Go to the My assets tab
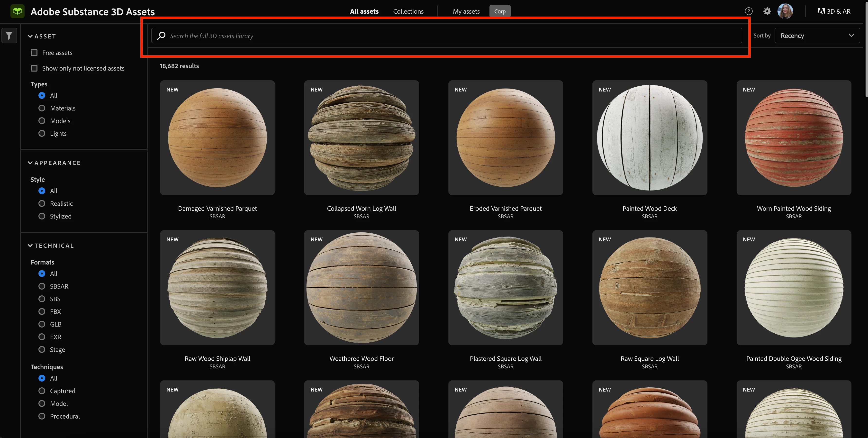868x438 pixels. (x=466, y=11)
